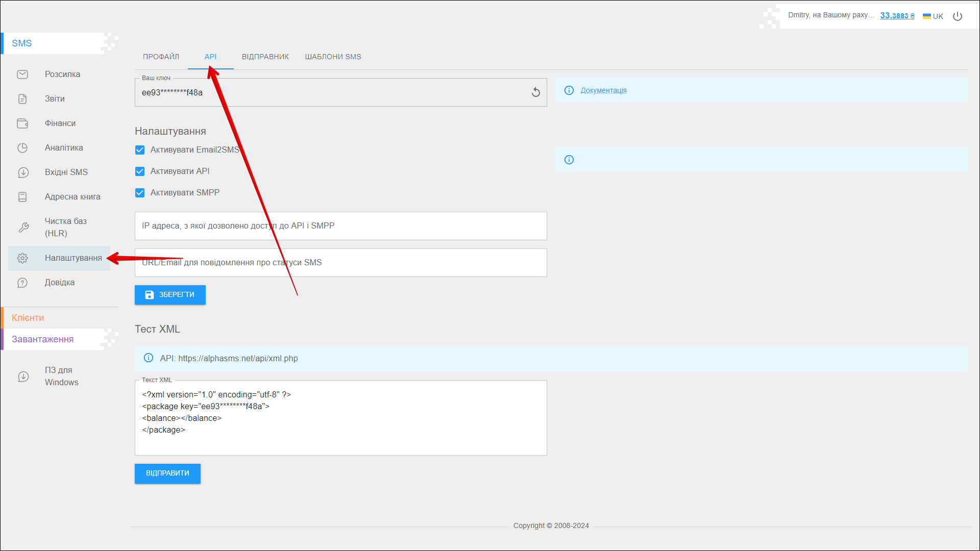Switch to the ВІДПРАВНИК tab

(x=265, y=57)
